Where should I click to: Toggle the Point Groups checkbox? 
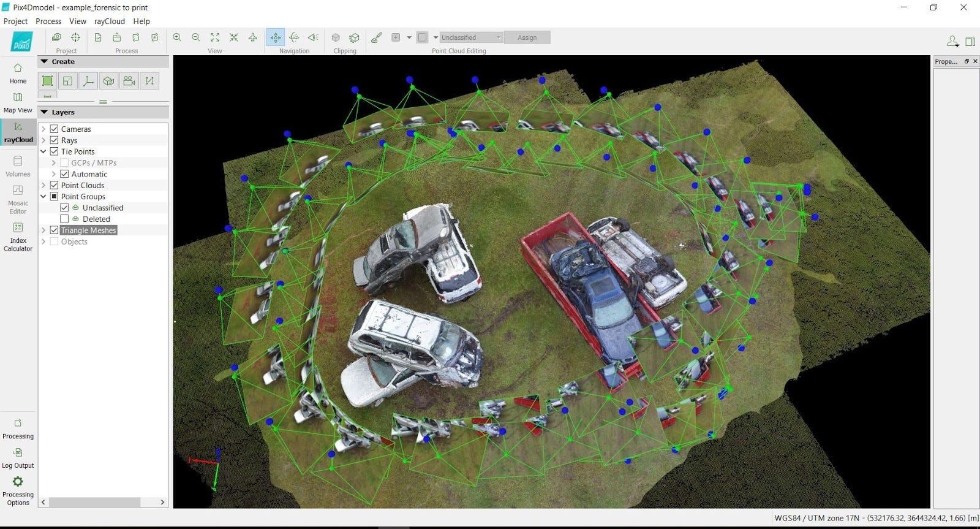tap(54, 196)
